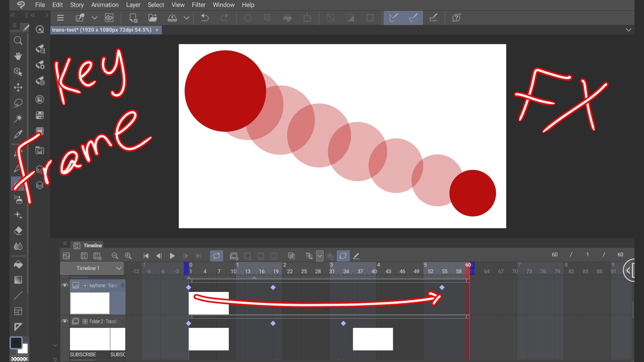
Task: Hide the keyframe Transform layer
Action: point(64,285)
